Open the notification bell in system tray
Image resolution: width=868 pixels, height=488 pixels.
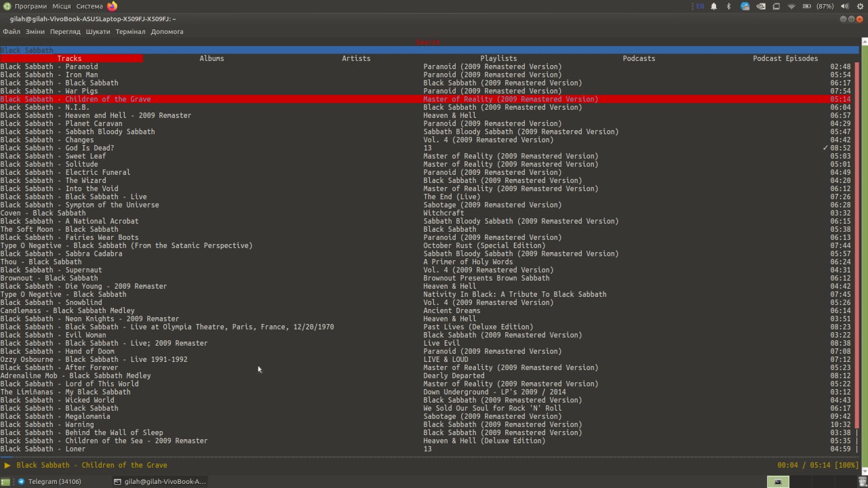pyautogui.click(x=714, y=6)
